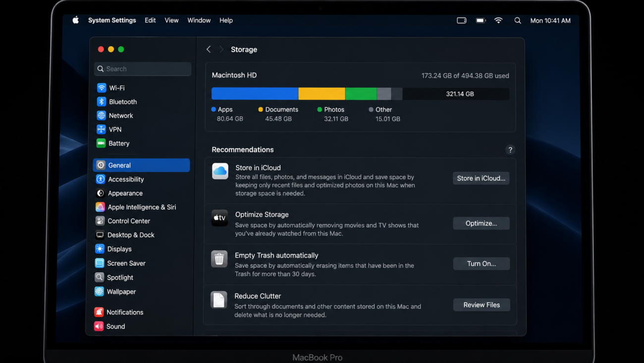Click the Review Files button

point(482,304)
